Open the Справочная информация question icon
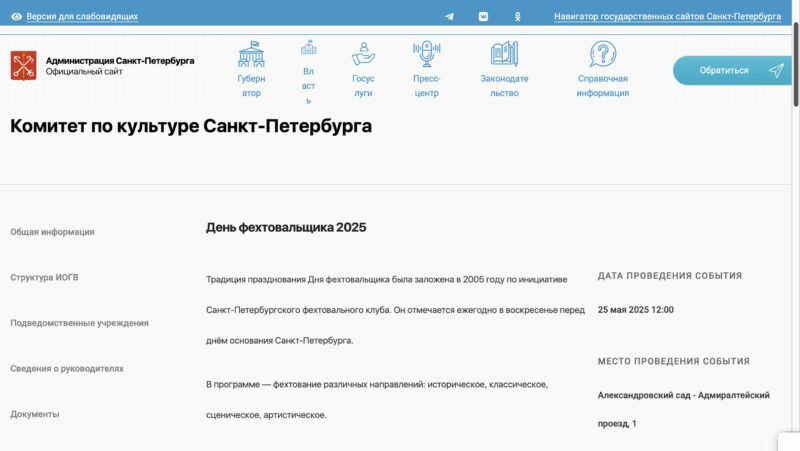800x451 pixels. pos(602,54)
